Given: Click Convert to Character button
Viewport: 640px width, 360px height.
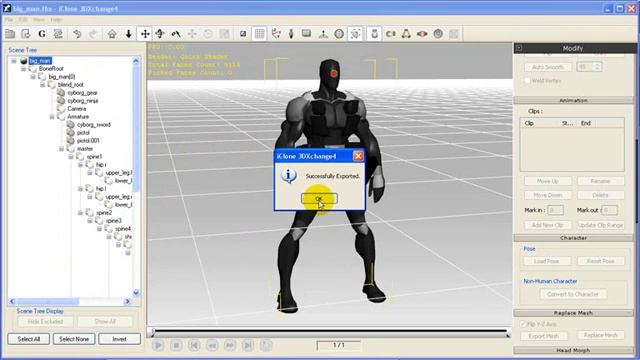Looking at the screenshot, I should [573, 294].
